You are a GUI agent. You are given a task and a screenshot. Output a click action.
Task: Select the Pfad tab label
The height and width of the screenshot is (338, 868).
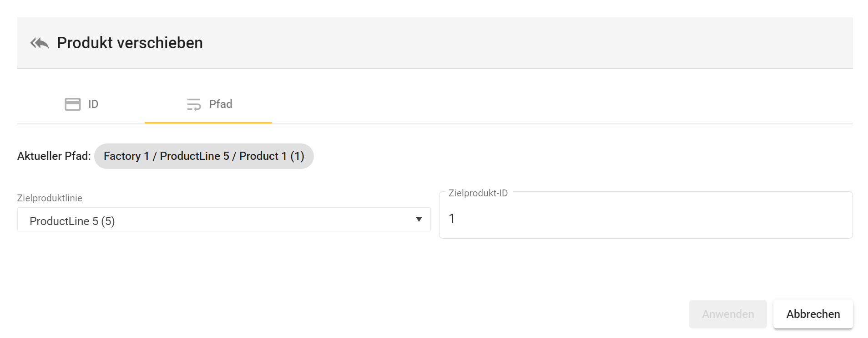(x=221, y=104)
